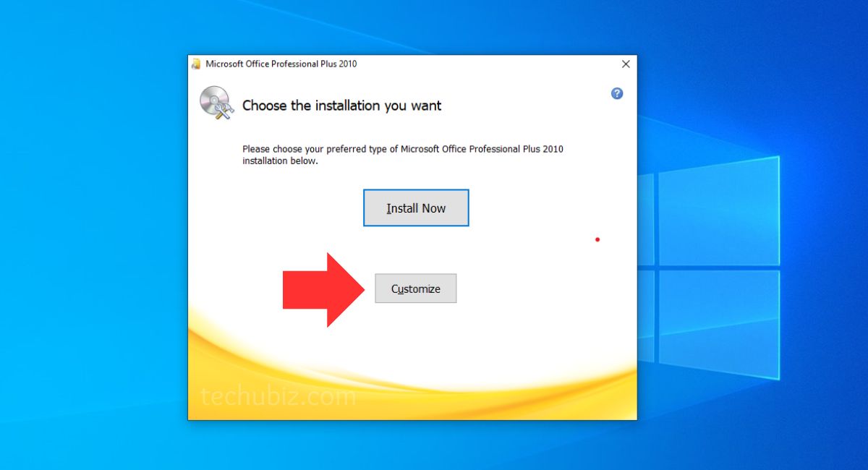Select the heading "Choose the installation you want"
This screenshot has width=868, height=470.
click(x=341, y=106)
